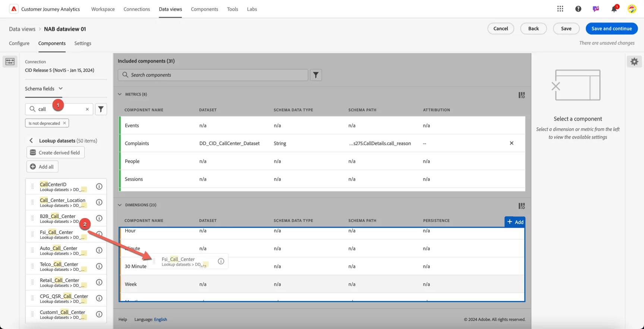View notifications via the bell icon

(x=614, y=9)
